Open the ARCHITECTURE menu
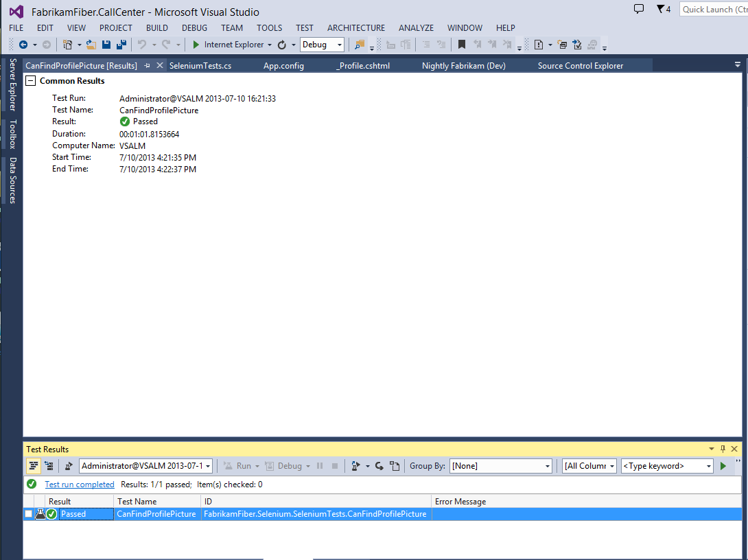748x560 pixels. pyautogui.click(x=356, y=28)
